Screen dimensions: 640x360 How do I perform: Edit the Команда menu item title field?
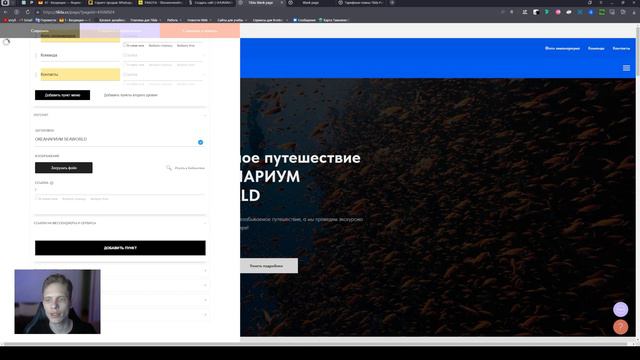click(80, 55)
